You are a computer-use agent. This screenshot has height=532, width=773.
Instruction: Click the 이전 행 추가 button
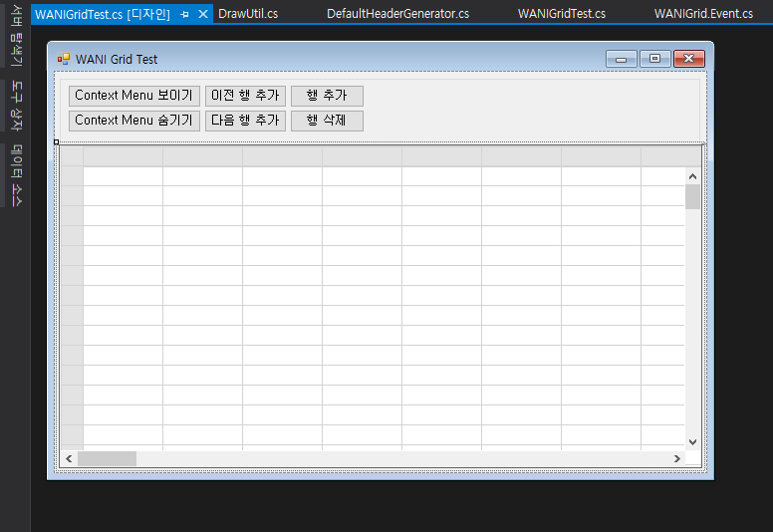[x=245, y=96]
